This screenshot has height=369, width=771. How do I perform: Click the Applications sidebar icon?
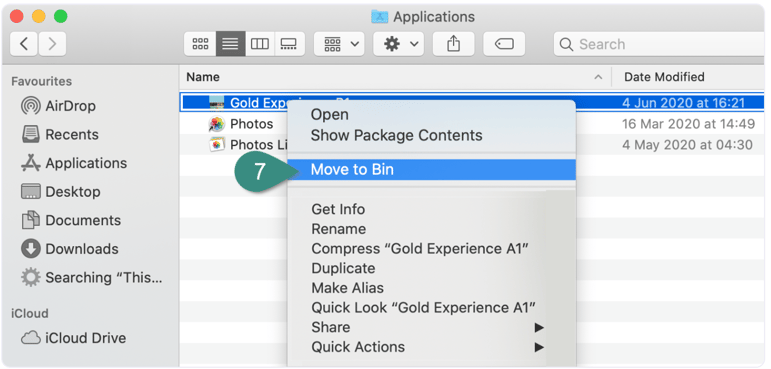pyautogui.click(x=30, y=163)
